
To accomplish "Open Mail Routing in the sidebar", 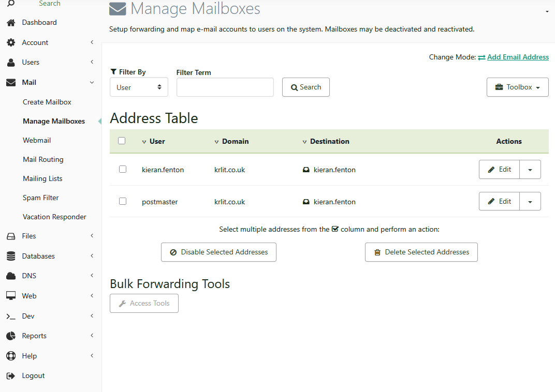I will tap(43, 160).
